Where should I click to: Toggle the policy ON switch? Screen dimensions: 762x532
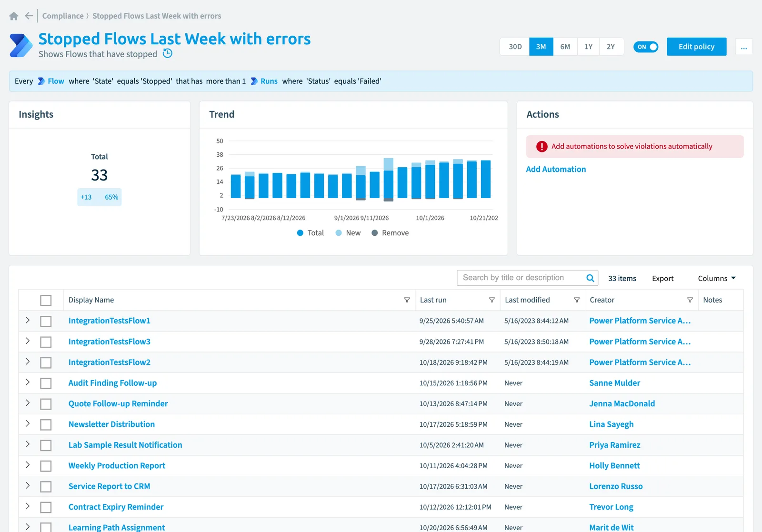point(646,47)
